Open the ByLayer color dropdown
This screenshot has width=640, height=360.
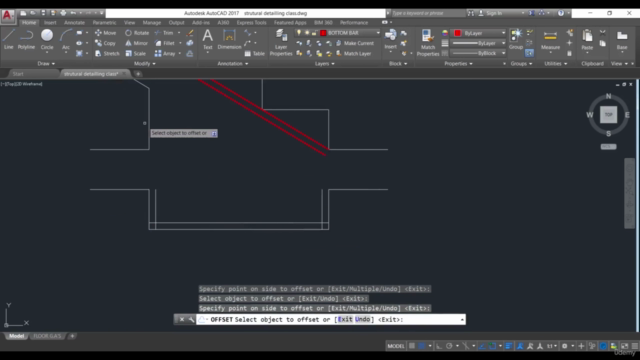click(x=479, y=33)
